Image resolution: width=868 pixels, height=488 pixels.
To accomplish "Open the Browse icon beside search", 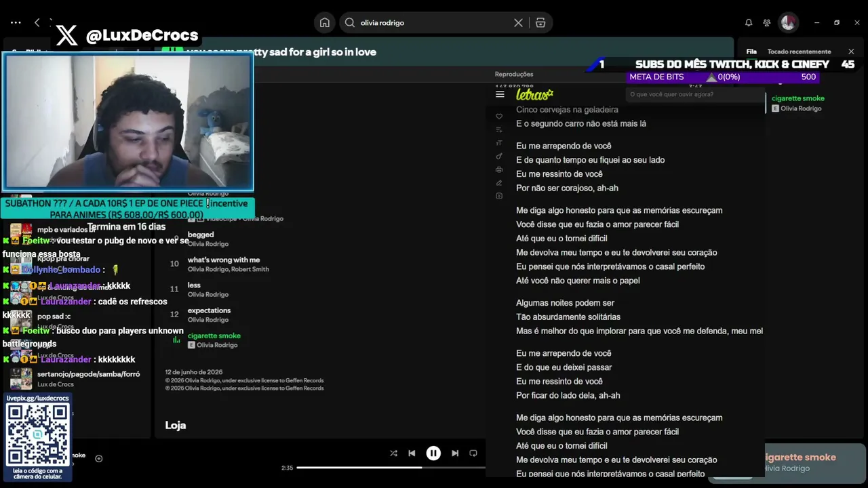I will tap(540, 22).
